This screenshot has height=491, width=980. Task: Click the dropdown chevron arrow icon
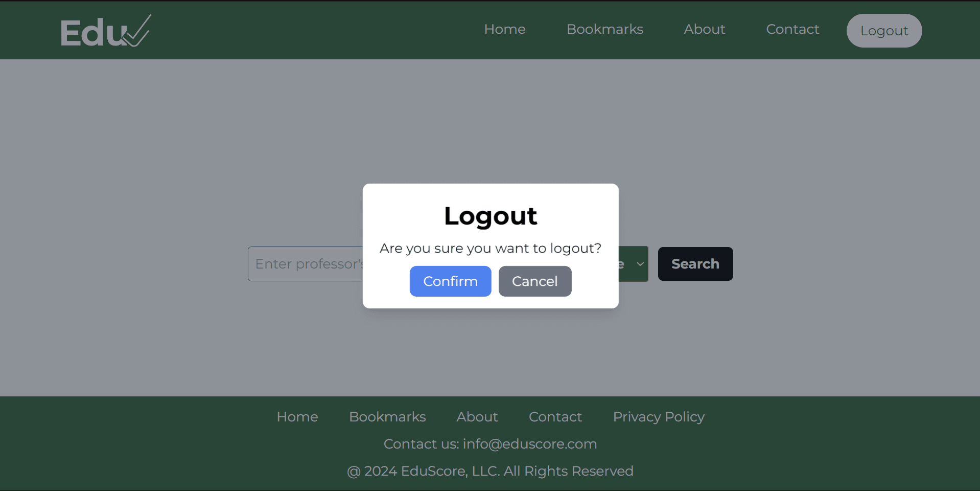pos(640,264)
